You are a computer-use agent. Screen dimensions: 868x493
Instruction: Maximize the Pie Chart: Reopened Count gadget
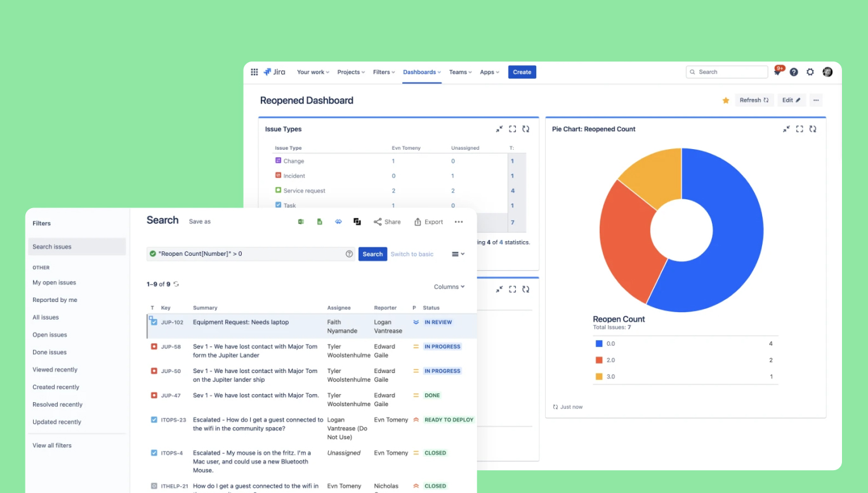click(799, 129)
